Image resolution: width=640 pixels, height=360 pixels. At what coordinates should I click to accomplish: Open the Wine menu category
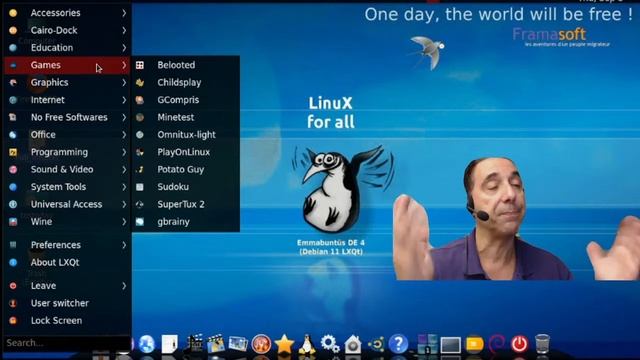(x=67, y=222)
